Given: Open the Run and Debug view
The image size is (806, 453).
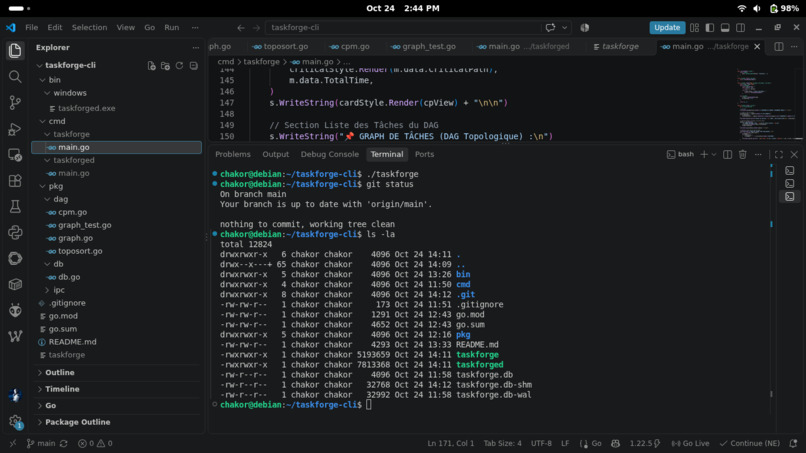Looking at the screenshot, I should 15,129.
